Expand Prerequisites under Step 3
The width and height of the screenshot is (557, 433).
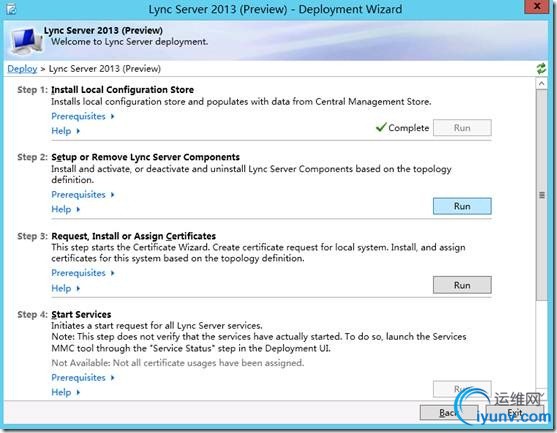point(83,273)
